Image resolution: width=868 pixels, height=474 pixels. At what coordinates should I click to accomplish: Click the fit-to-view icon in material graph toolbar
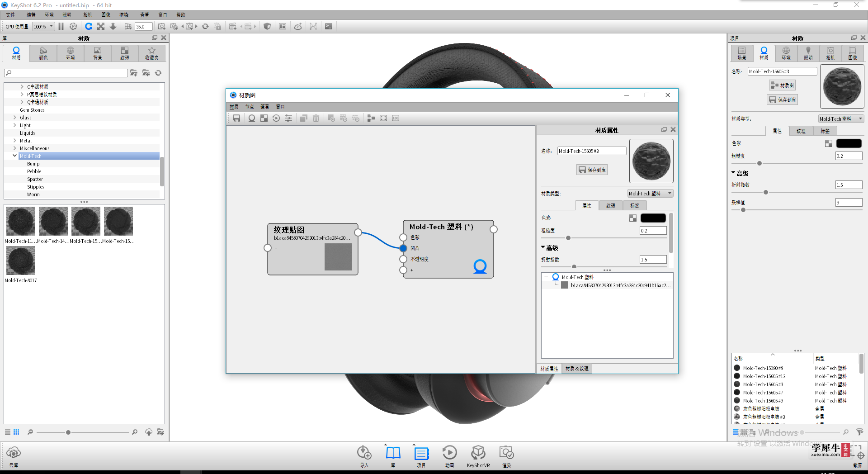(383, 118)
